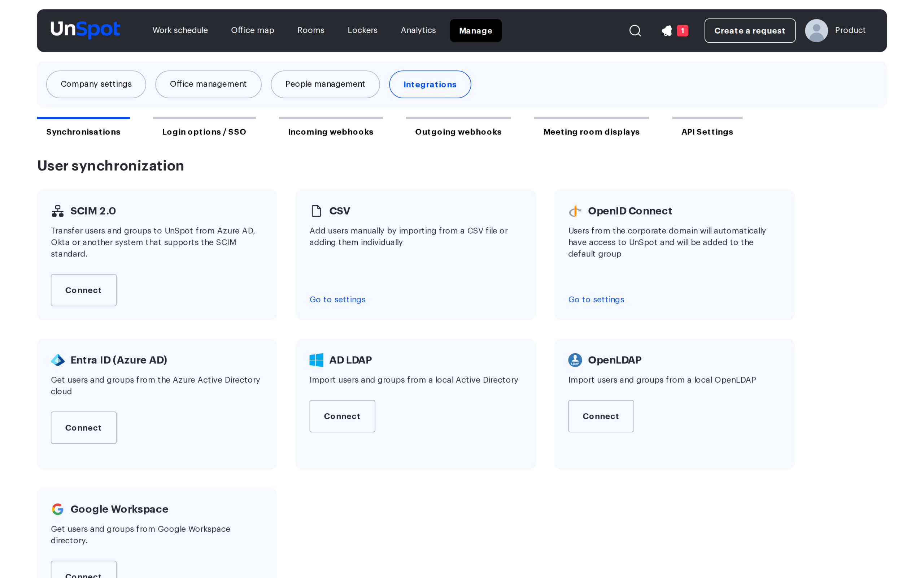The width and height of the screenshot is (924, 578).
Task: Switch to Office management section
Action: pos(208,84)
